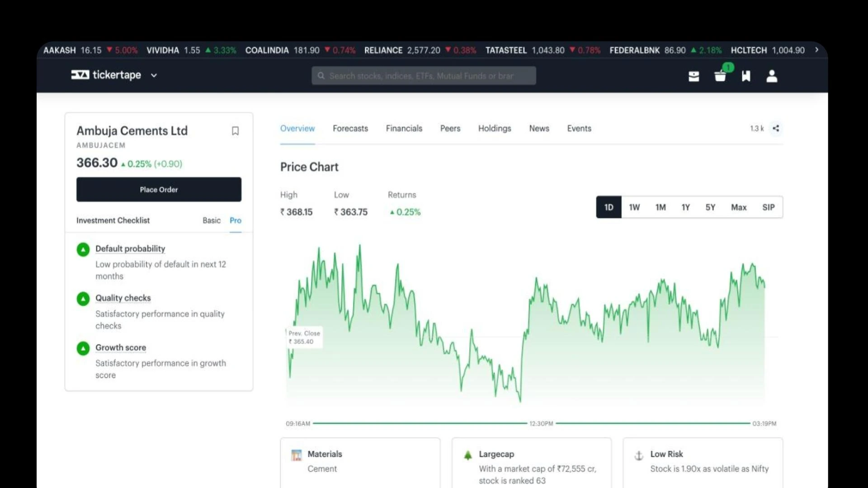Switch Investment Checklist to Basic

pyautogui.click(x=212, y=221)
